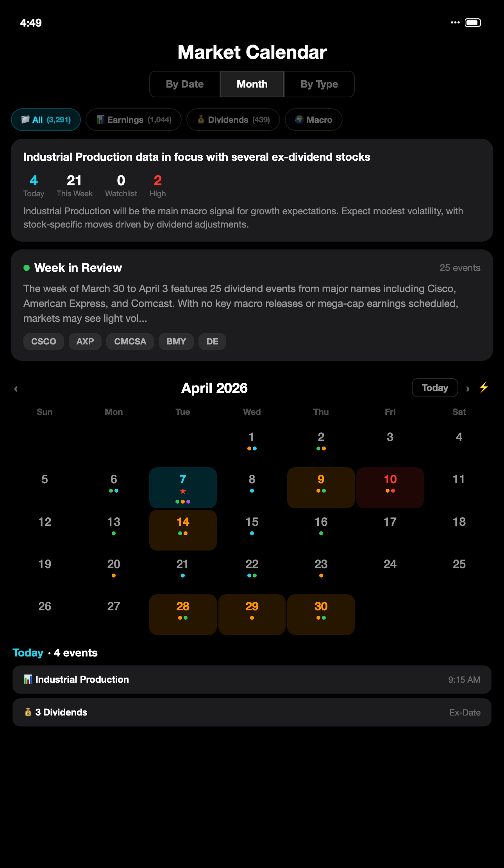Viewport: 504px width, 868px height.
Task: Switch to the By Date tab
Action: [184, 84]
